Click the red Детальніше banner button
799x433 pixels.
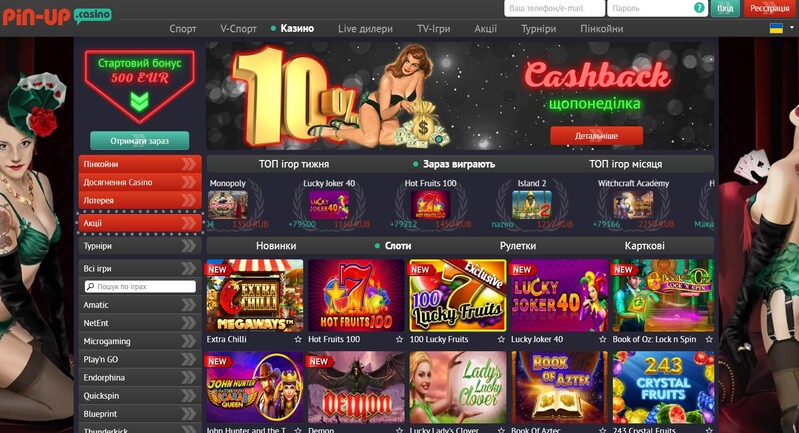[596, 136]
